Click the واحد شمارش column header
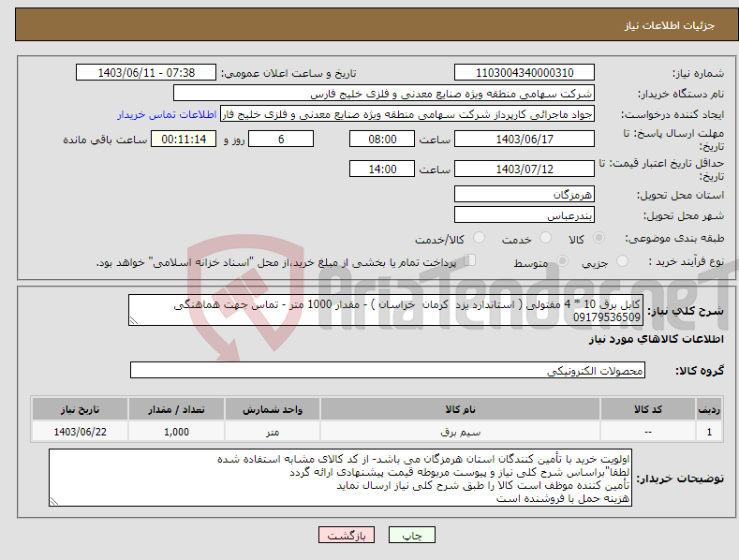The width and height of the screenshot is (739, 560). [x=273, y=409]
